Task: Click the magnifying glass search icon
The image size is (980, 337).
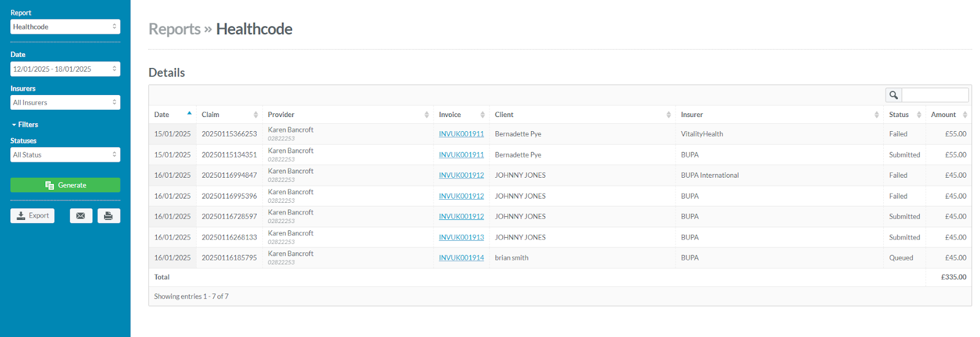Action: click(894, 95)
